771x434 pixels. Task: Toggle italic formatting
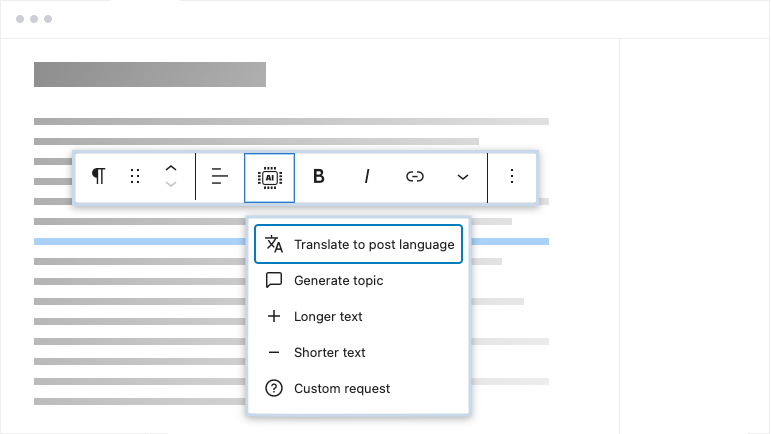[x=367, y=176]
